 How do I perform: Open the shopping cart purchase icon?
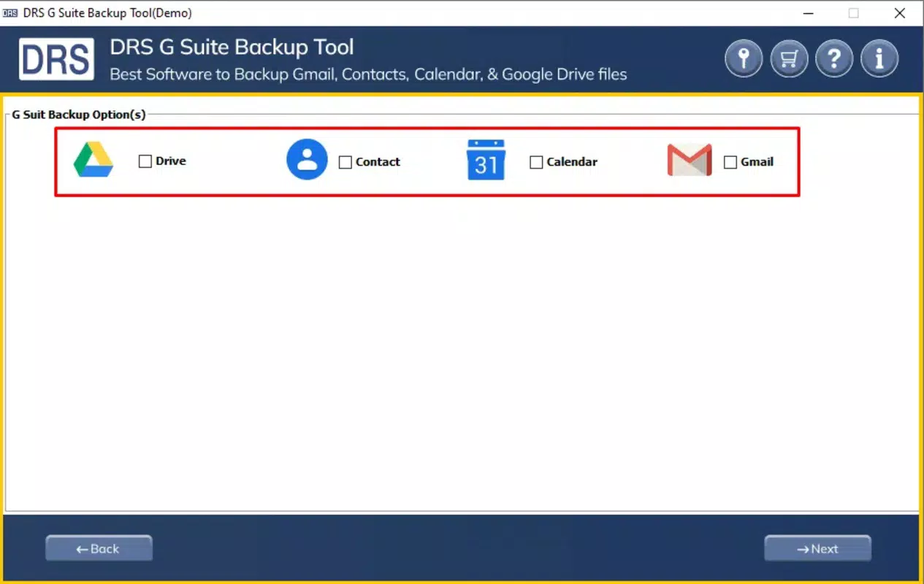(789, 58)
